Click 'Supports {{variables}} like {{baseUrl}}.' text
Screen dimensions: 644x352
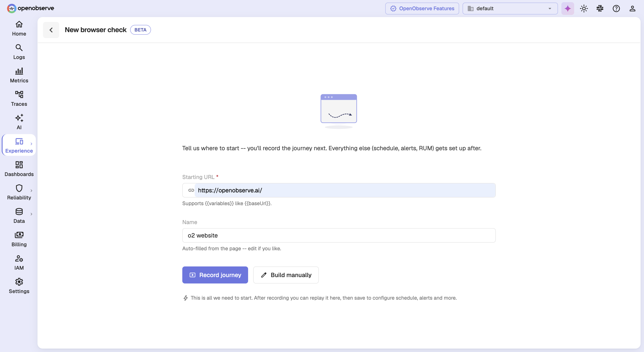pos(227,203)
